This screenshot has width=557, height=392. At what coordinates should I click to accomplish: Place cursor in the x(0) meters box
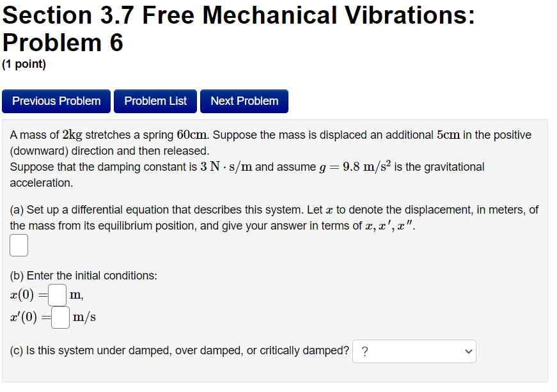click(x=56, y=295)
